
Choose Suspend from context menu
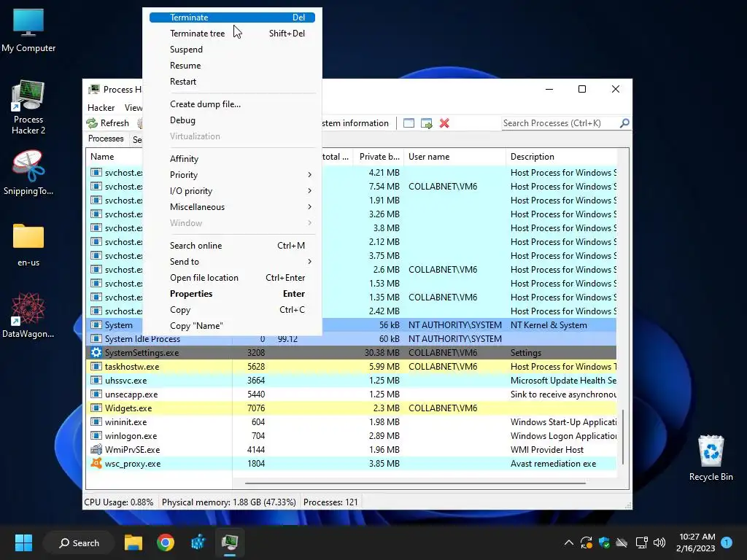(x=232, y=50)
